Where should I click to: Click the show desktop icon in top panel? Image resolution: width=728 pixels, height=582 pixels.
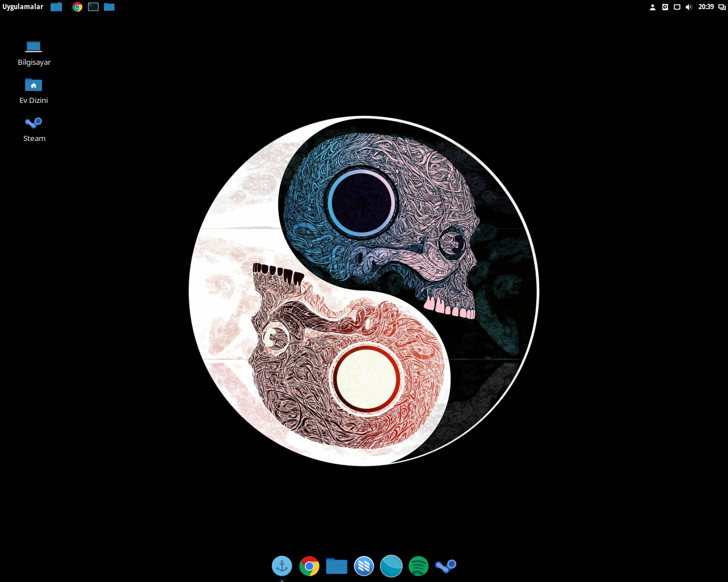coord(56,7)
